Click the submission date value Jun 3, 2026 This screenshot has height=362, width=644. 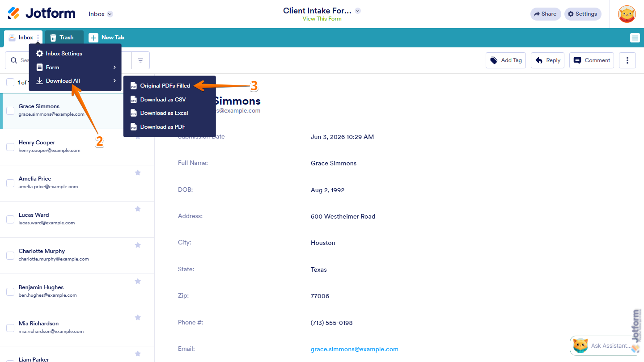pyautogui.click(x=342, y=137)
